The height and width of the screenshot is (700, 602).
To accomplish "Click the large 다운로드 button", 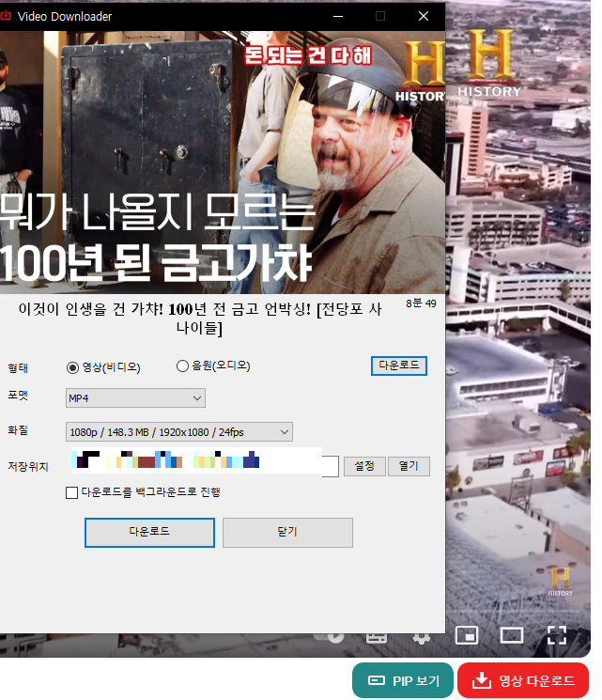I will coord(149,532).
